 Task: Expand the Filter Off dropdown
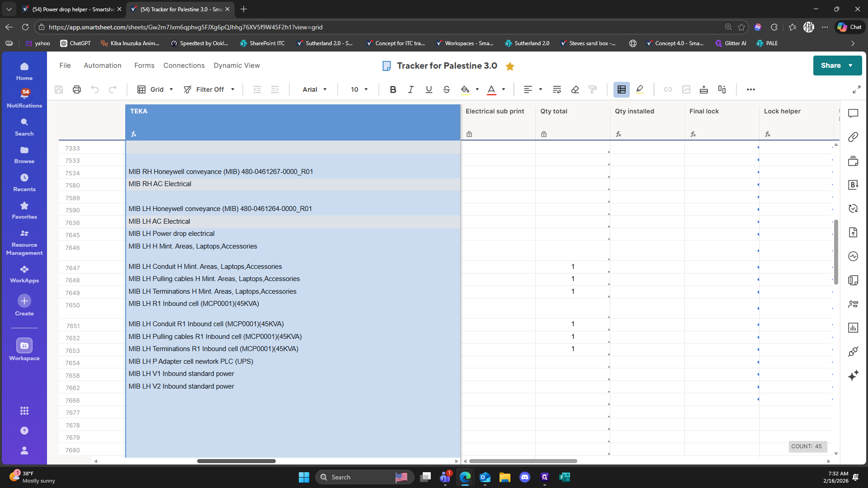click(209, 89)
